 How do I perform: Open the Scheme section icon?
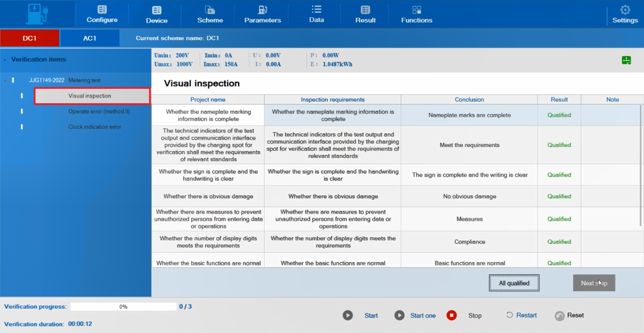click(210, 10)
